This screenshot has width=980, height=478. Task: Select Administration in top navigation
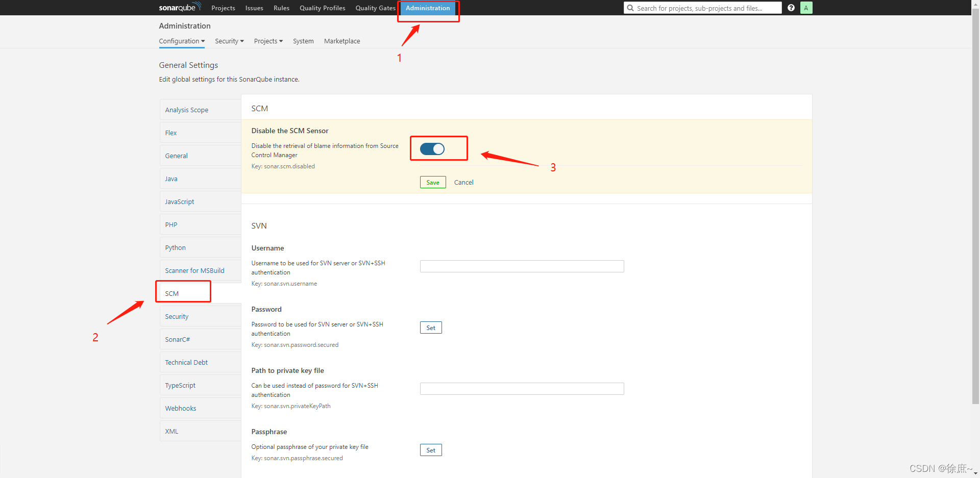click(428, 8)
